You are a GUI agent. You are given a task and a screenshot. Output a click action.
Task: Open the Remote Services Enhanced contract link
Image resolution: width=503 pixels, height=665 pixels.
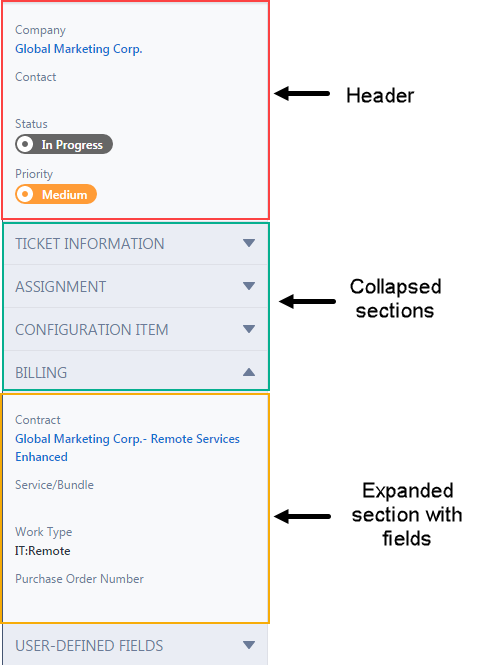coord(127,447)
